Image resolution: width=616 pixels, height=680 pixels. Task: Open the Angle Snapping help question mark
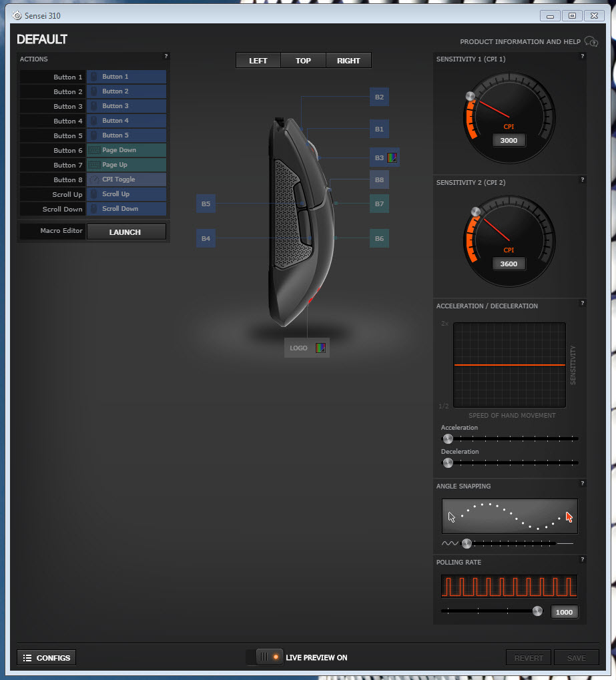(582, 483)
